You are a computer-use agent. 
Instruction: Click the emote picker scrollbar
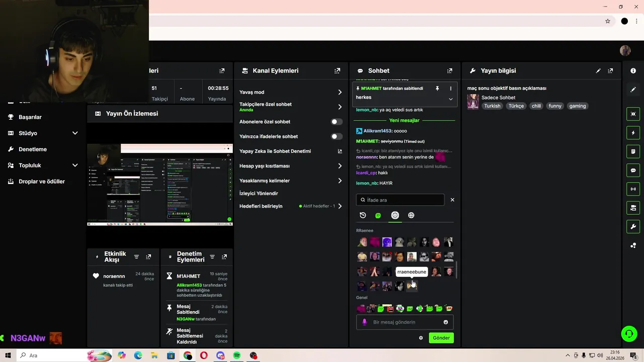coord(457,270)
